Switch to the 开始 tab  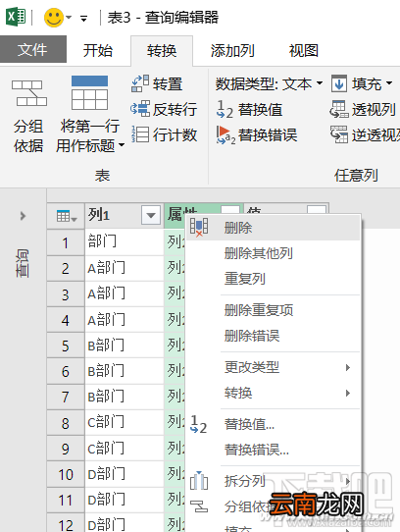98,51
